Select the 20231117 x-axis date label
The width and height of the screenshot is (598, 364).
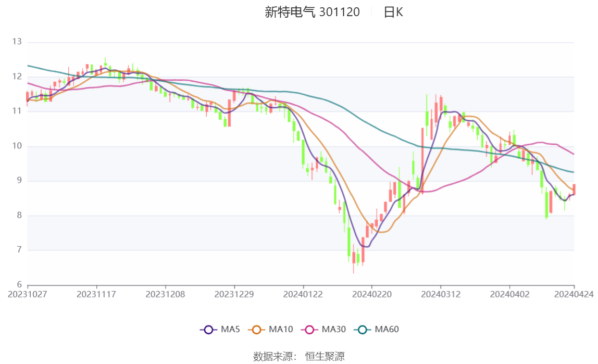coord(96,294)
